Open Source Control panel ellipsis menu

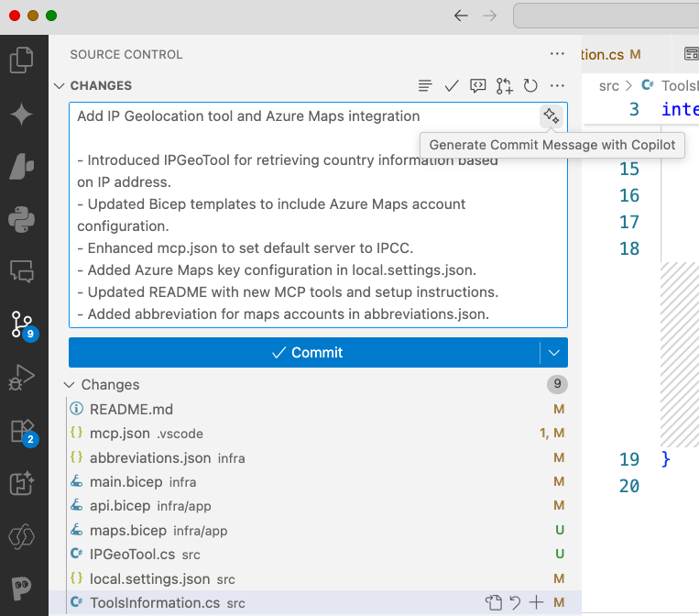coord(557,54)
